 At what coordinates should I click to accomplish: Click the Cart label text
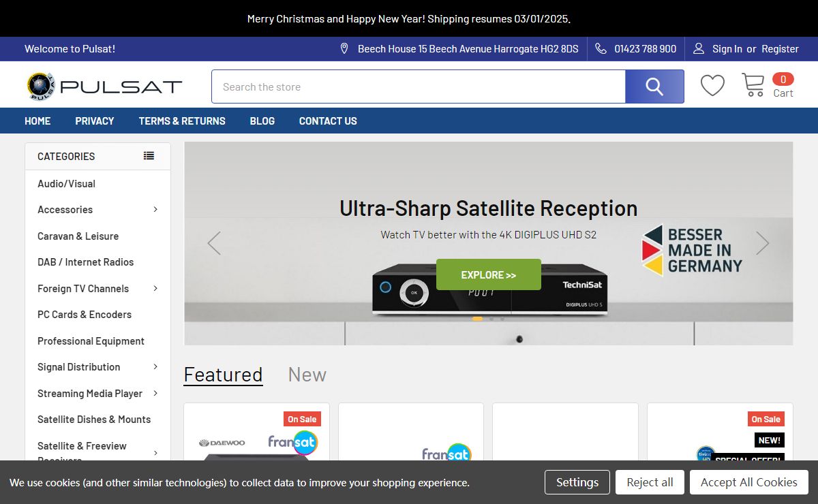click(783, 93)
